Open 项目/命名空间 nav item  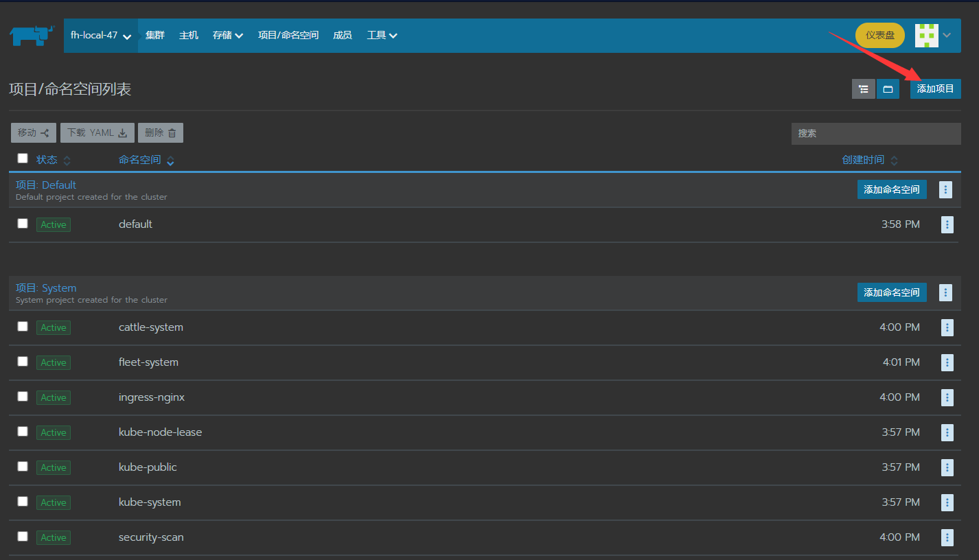point(288,36)
